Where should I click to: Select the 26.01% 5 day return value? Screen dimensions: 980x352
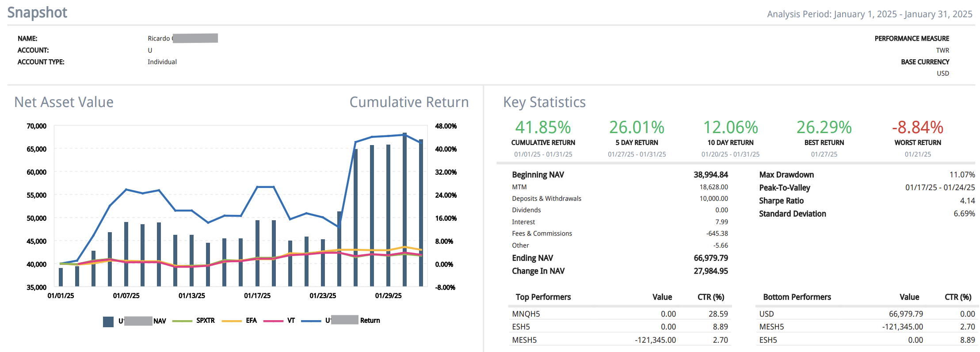637,127
